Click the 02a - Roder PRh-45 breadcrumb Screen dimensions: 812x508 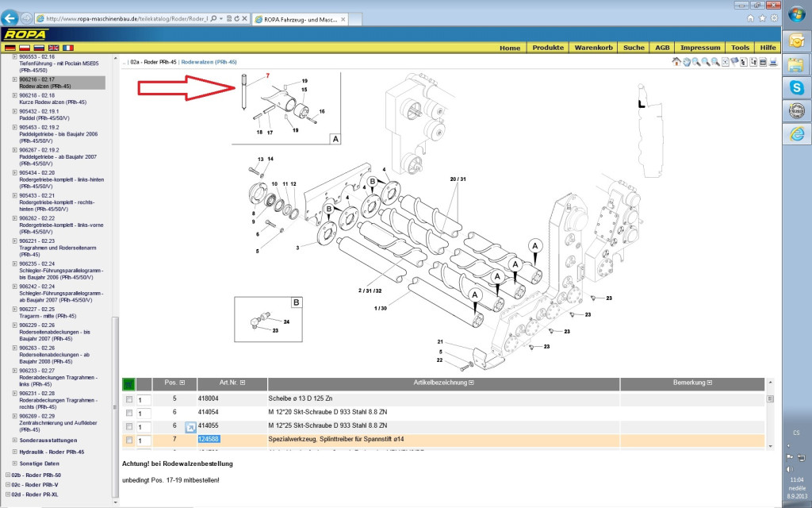coord(153,62)
